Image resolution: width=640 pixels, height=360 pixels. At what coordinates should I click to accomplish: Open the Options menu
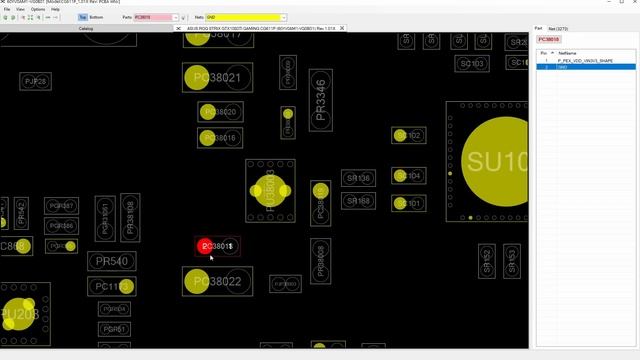[x=38, y=9]
